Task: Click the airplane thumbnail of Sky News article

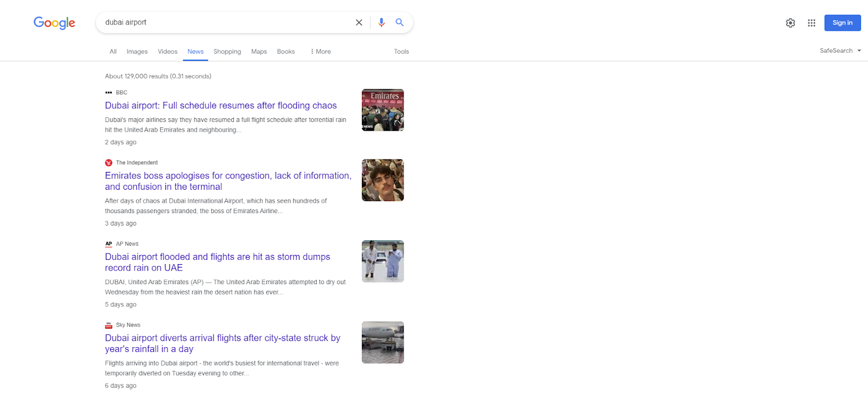Action: pos(383,342)
